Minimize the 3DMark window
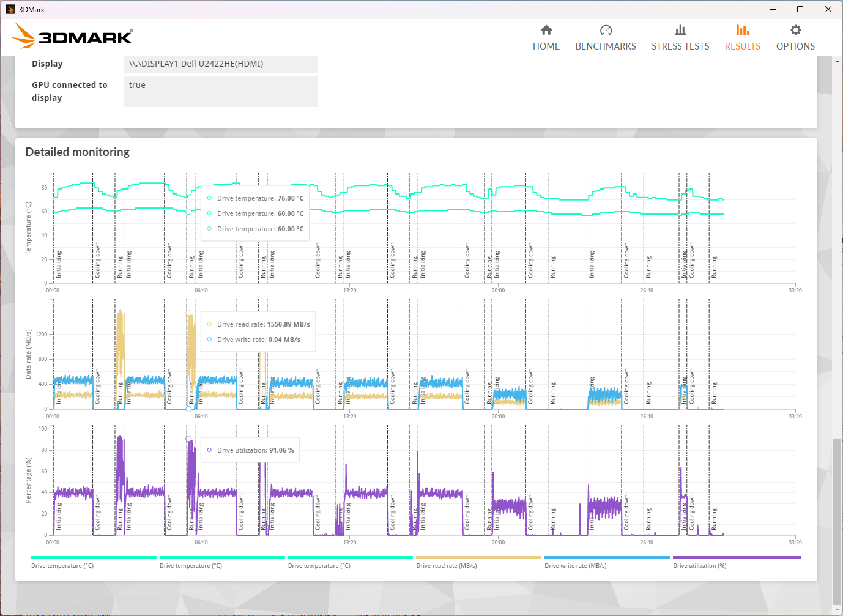The width and height of the screenshot is (843, 616). point(772,9)
